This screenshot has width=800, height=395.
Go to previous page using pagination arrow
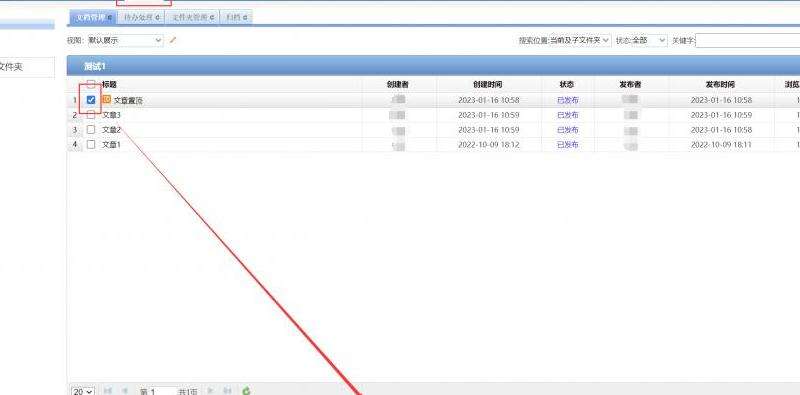point(124,391)
